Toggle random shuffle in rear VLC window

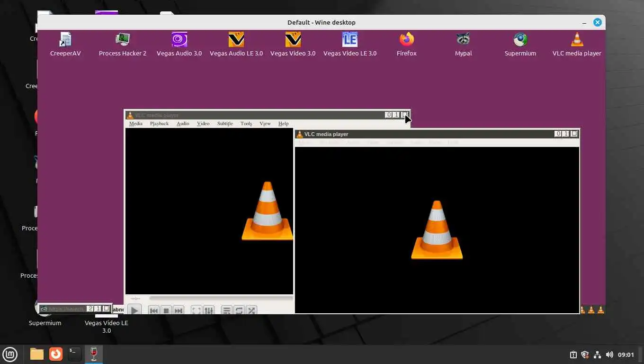(251, 310)
